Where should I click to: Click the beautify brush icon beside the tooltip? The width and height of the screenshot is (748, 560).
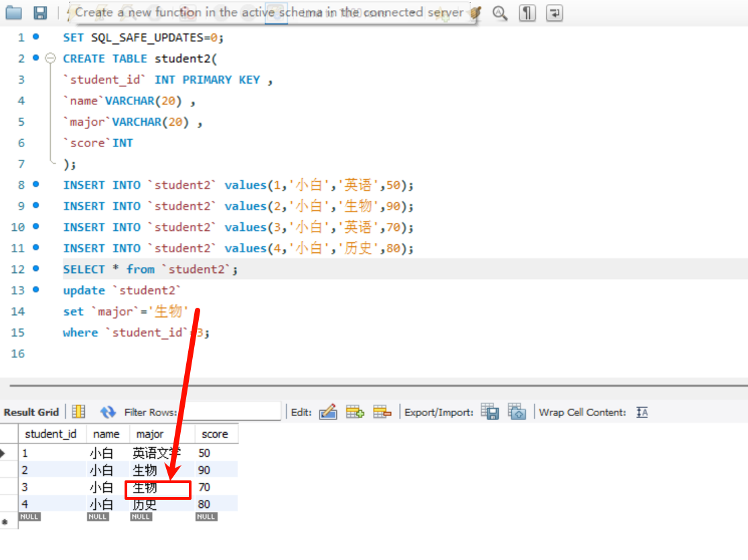475,13
